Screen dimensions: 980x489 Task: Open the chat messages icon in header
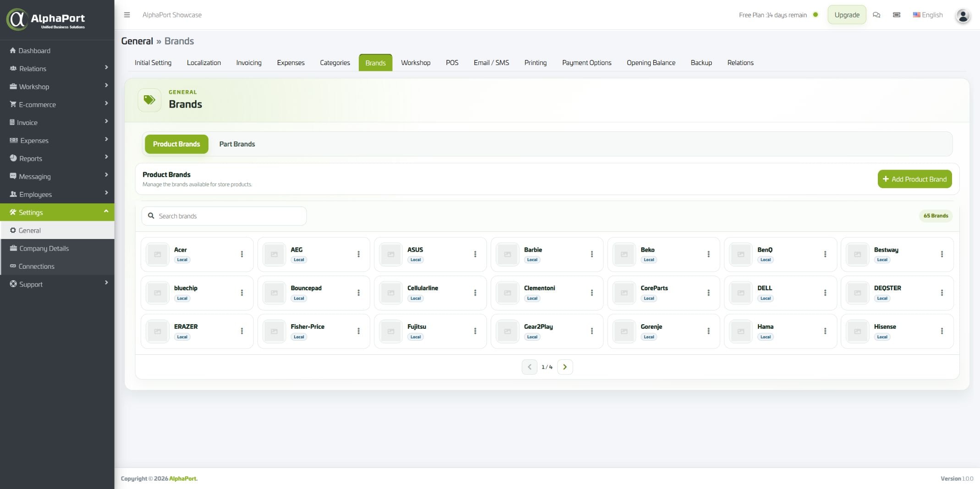[876, 15]
